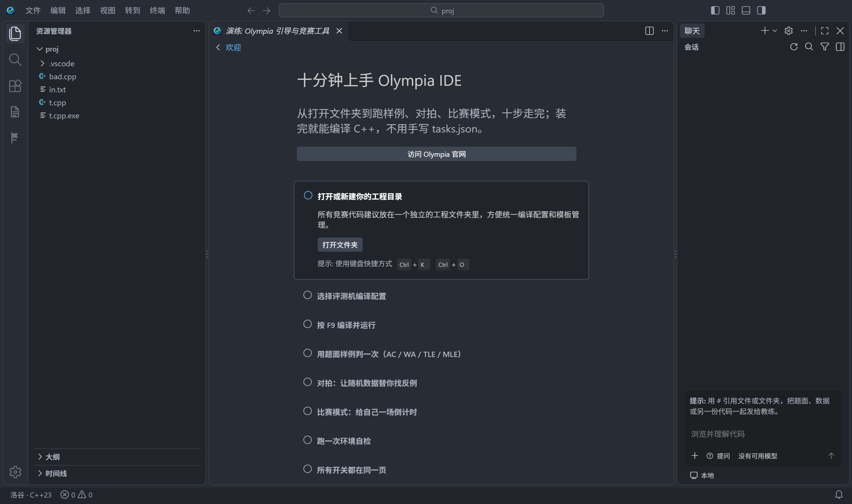This screenshot has width=852, height=504.
Task: Click 洛谷 · C++23 status bar entry
Action: [31, 495]
